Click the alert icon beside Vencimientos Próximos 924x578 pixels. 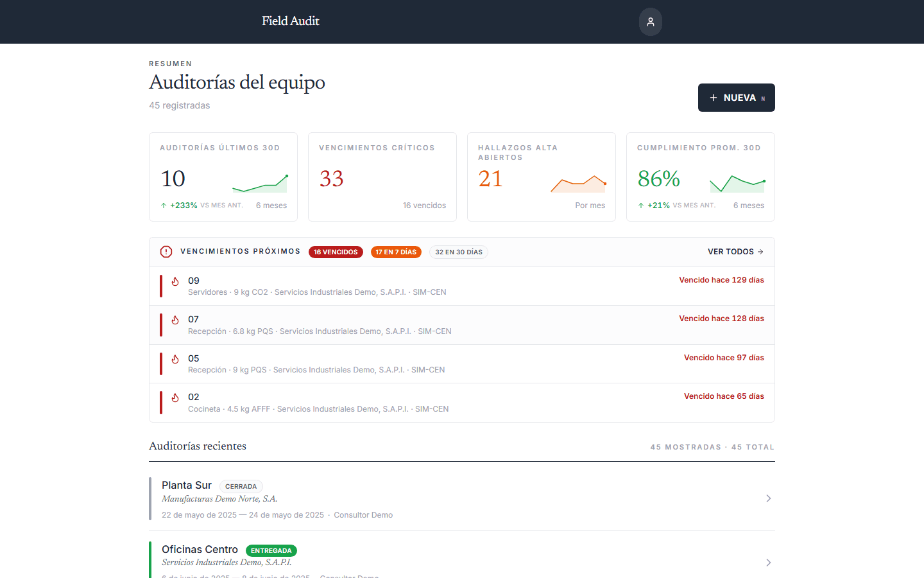pos(166,252)
